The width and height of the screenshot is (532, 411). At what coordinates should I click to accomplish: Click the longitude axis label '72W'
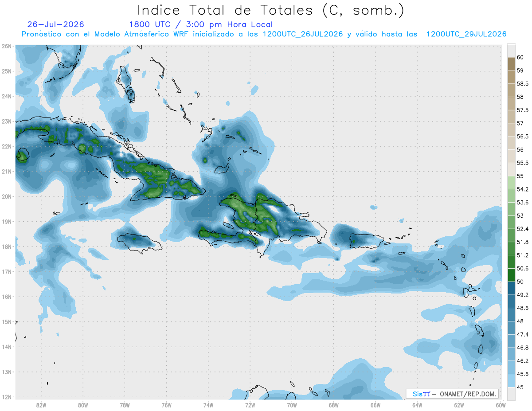tap(250, 405)
